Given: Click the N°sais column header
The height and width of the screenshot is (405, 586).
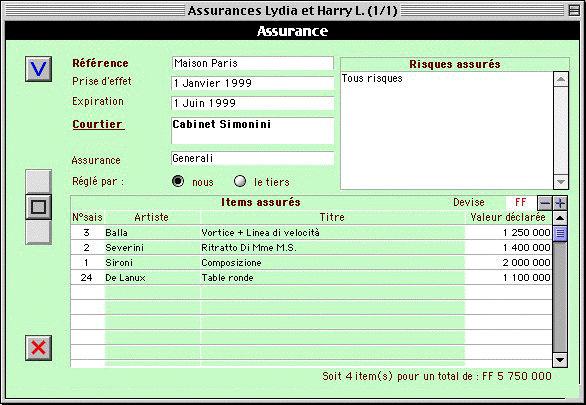Looking at the screenshot, I should (87, 217).
